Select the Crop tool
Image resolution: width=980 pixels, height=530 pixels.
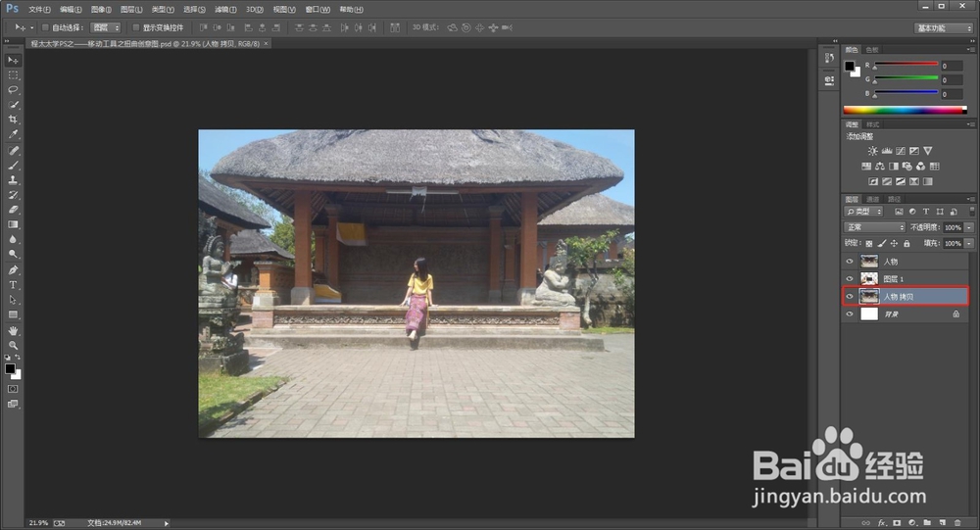pos(13,120)
